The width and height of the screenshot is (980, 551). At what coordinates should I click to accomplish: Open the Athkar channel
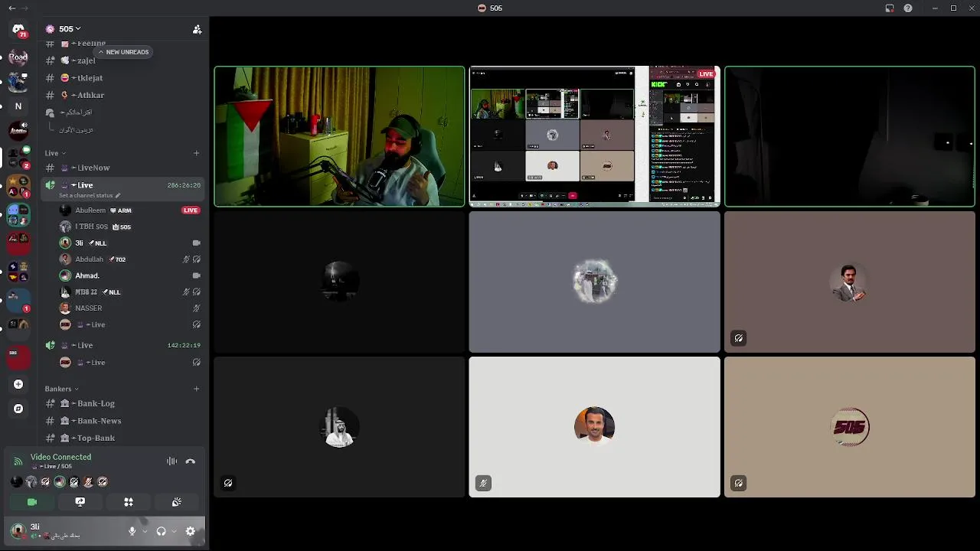tap(122, 96)
